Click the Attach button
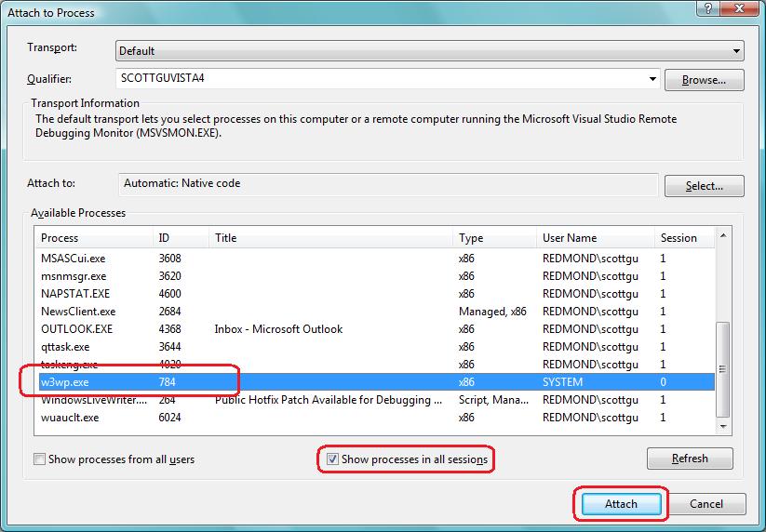 pos(621,504)
